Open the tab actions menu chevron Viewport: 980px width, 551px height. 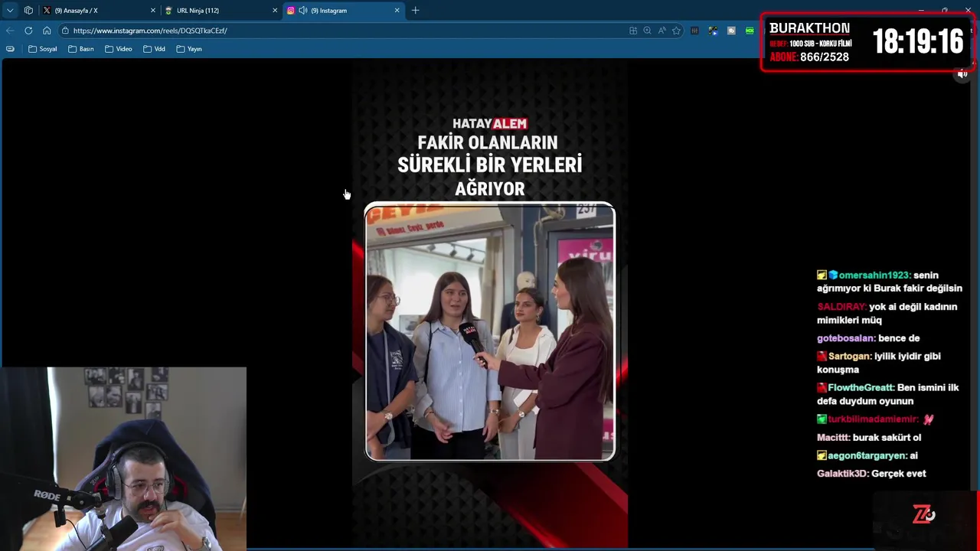pos(9,10)
